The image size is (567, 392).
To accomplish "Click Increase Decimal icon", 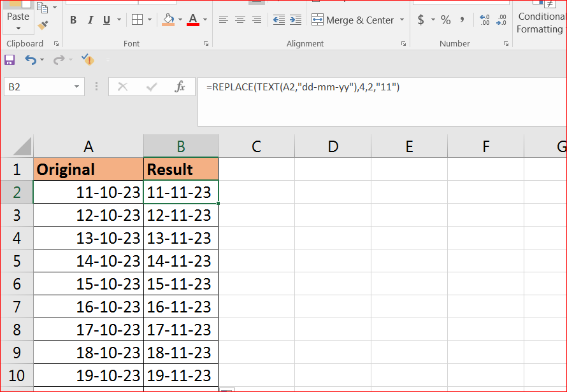I will (485, 20).
